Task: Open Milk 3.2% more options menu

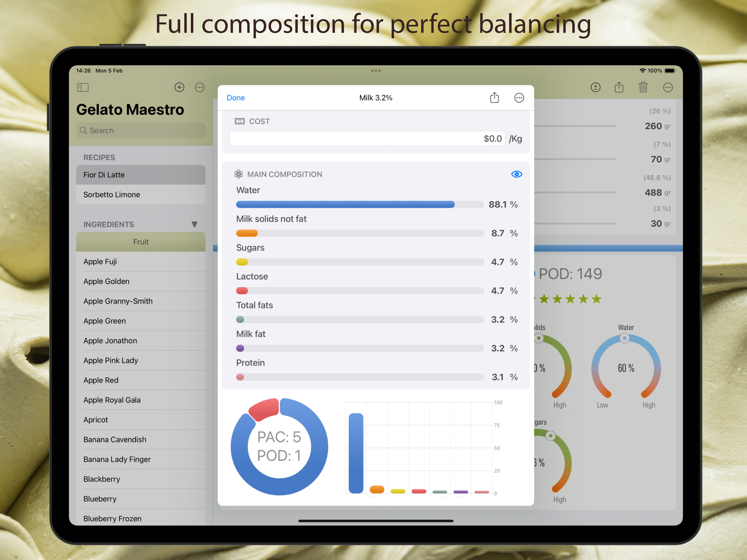Action: tap(519, 98)
